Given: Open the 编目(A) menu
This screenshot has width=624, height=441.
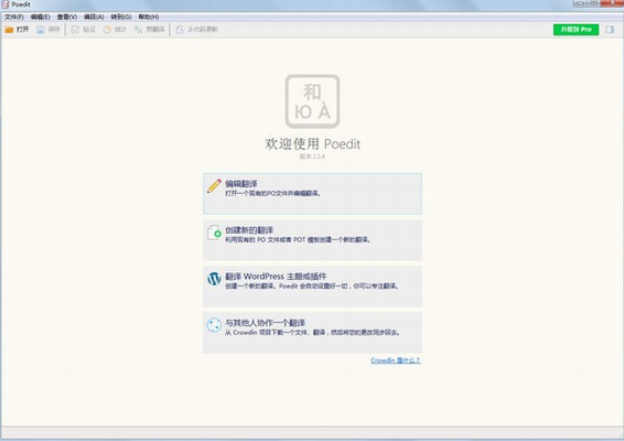Looking at the screenshot, I should 94,17.
